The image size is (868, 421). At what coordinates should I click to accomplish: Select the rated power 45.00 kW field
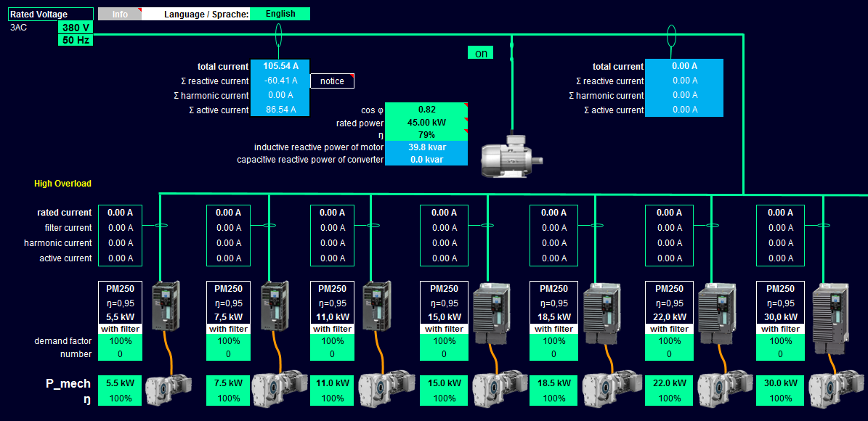coord(426,122)
